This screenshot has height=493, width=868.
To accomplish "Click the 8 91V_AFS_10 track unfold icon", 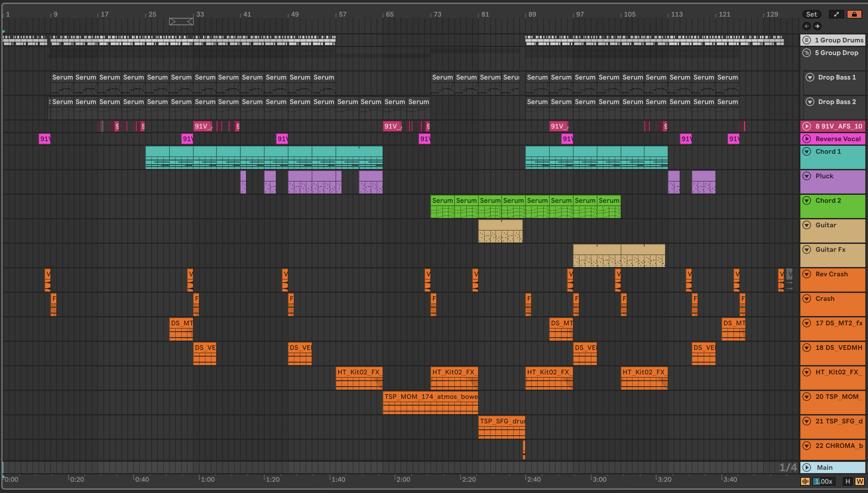I will [807, 126].
